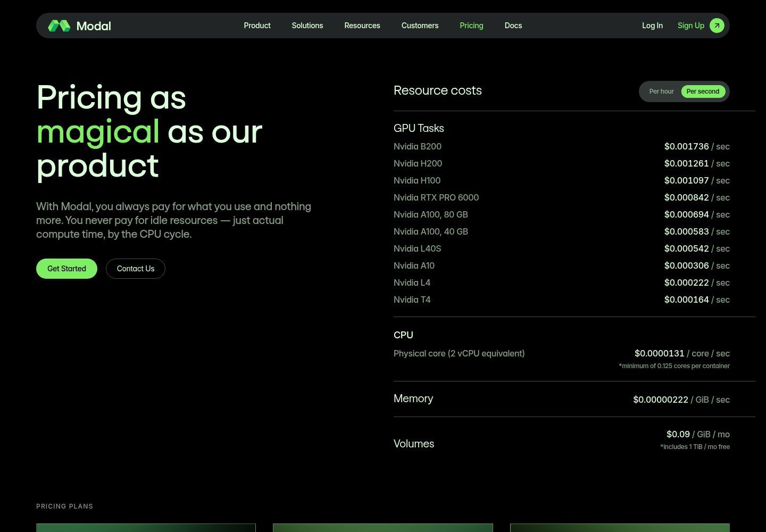Click the Memory heading
This screenshot has height=532, width=766.
click(413, 398)
